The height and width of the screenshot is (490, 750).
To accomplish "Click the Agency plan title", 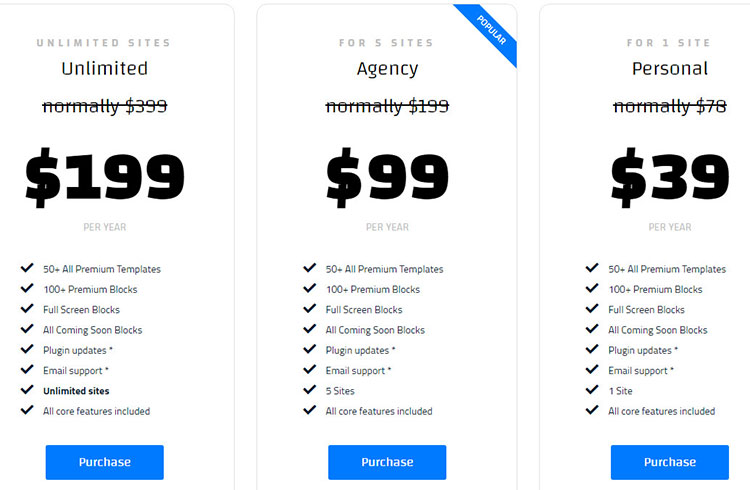I will point(387,70).
